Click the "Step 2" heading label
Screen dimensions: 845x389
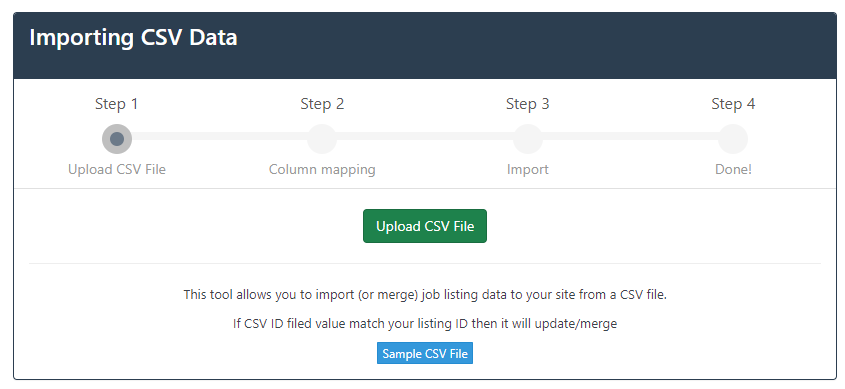(x=322, y=104)
